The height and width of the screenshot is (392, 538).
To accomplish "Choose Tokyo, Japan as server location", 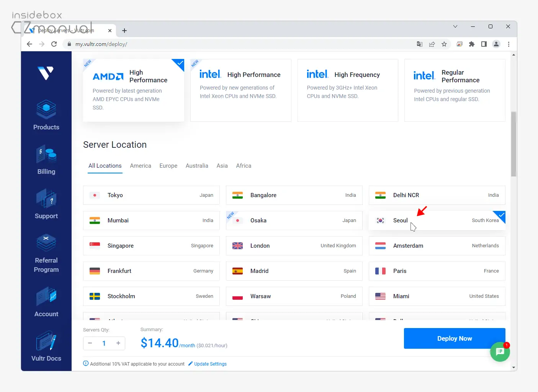I will tap(151, 195).
